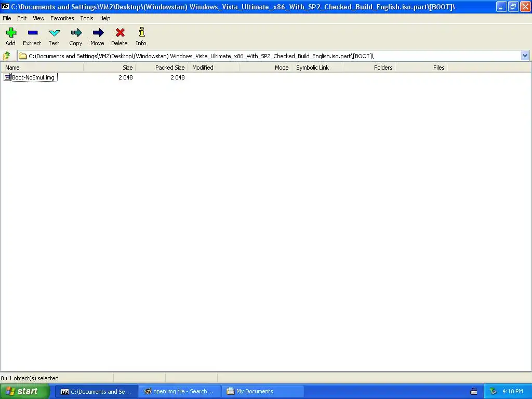Viewport: 532px width, 399px height.
Task: Open the Help menu
Action: point(104,18)
